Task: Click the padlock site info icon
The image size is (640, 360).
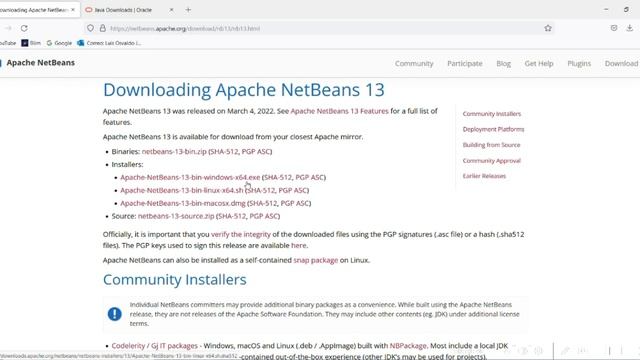Action: click(102, 28)
